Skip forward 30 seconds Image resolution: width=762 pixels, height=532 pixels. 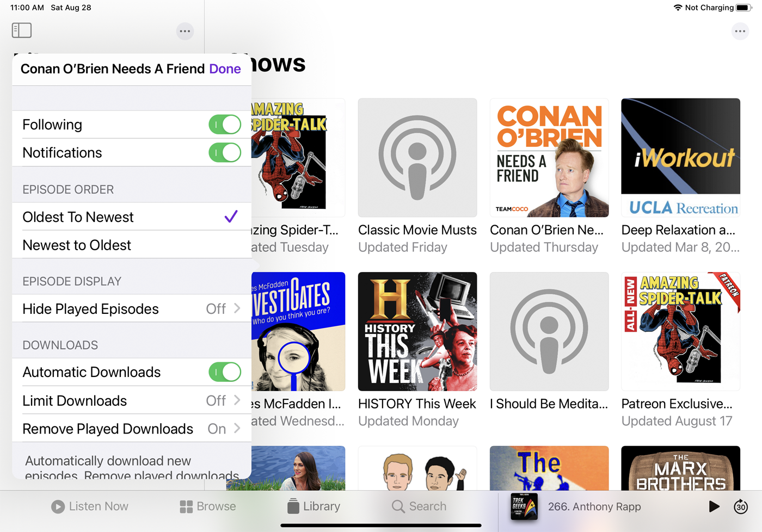pos(741,506)
